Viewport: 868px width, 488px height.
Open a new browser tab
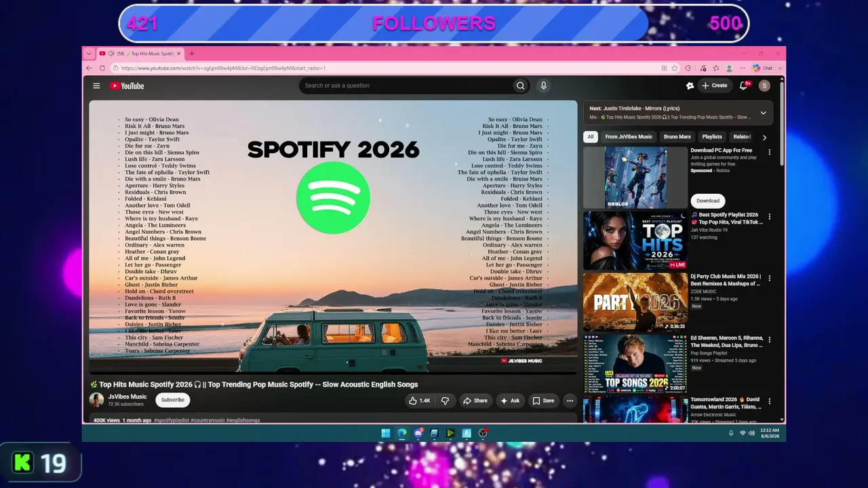click(x=191, y=54)
